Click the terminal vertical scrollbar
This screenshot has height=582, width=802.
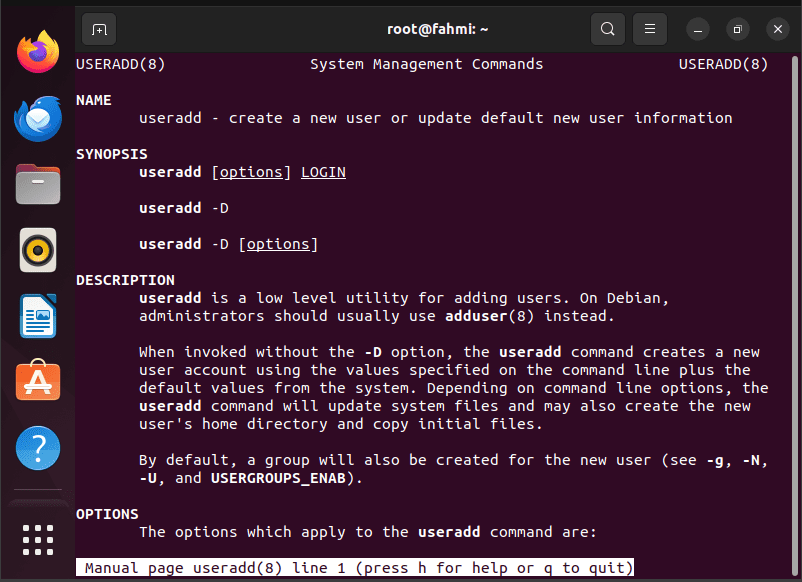[x=794, y=315]
